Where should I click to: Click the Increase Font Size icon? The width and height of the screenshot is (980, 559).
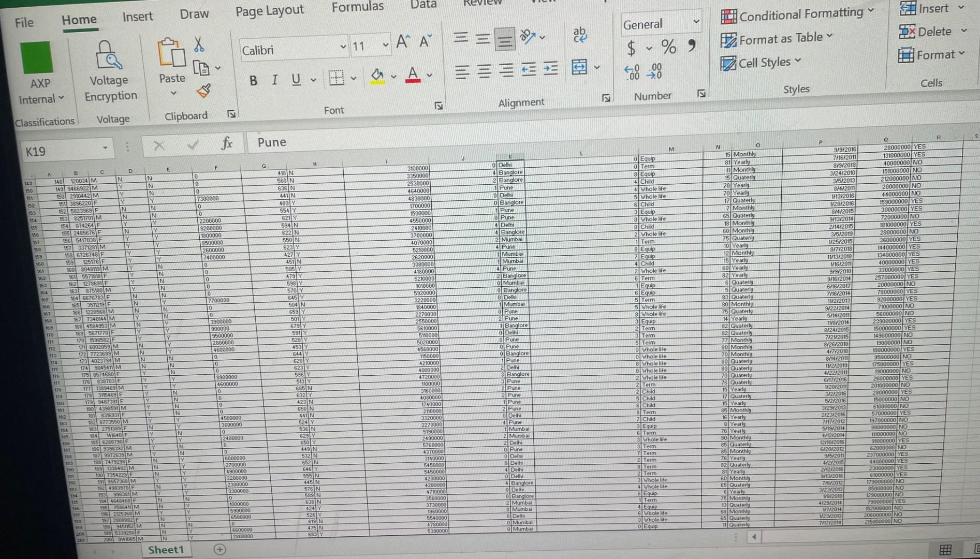[x=402, y=41]
